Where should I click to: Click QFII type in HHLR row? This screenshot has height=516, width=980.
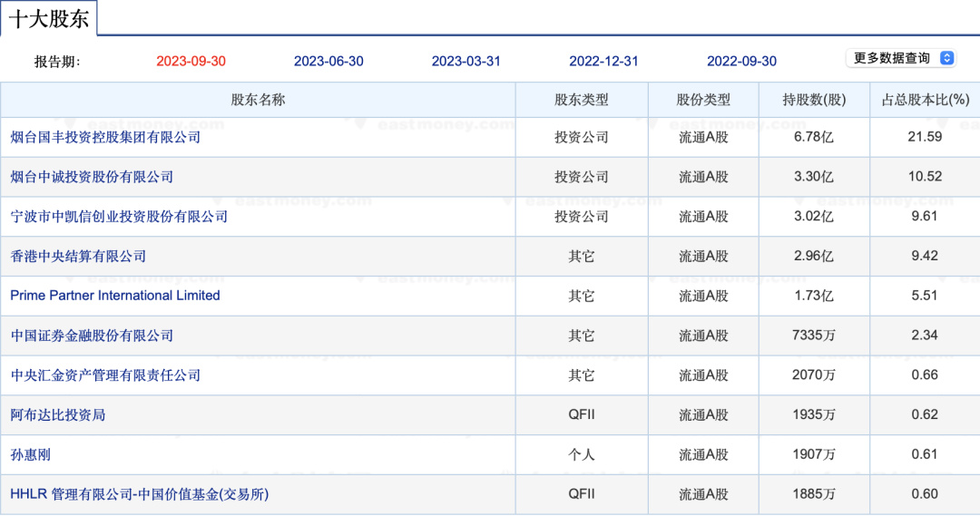[582, 494]
